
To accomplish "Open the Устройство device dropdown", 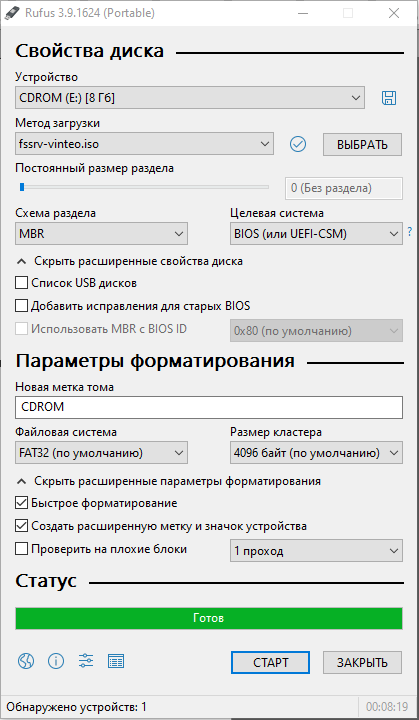I will pyautogui.click(x=190, y=98).
